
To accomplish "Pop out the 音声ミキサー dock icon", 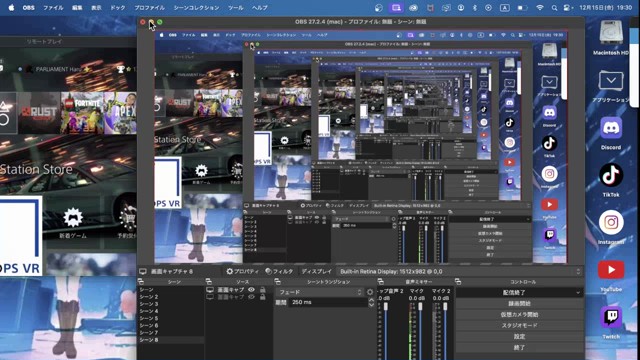I will click(x=381, y=282).
